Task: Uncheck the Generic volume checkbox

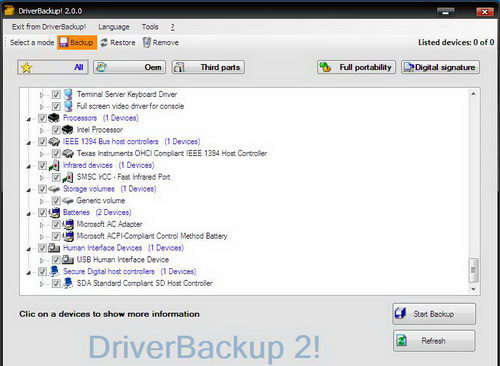Action: 56,201
